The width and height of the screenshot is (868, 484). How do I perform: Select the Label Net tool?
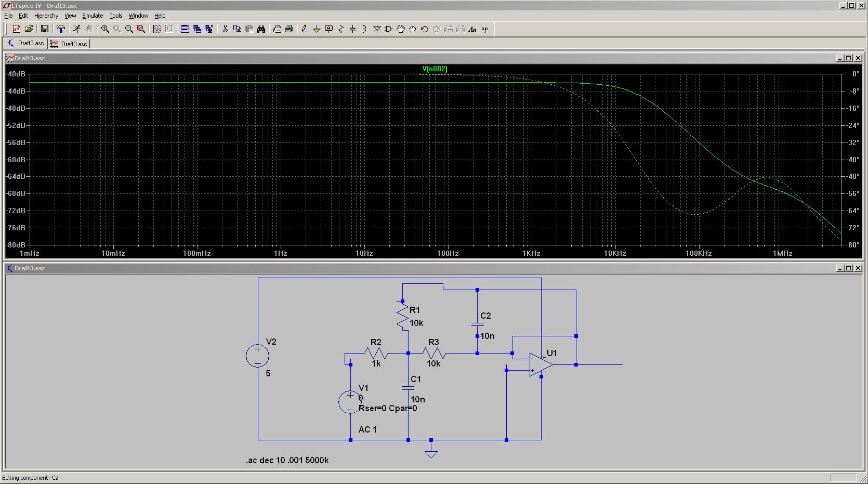click(328, 29)
